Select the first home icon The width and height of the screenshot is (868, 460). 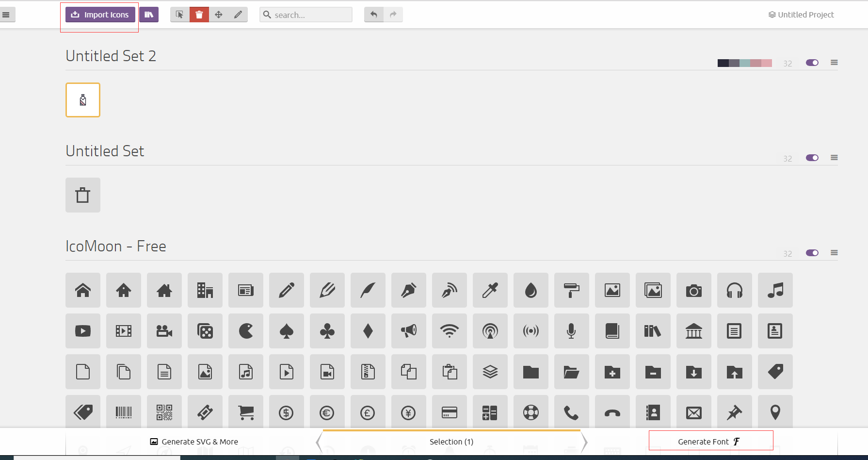tap(83, 290)
